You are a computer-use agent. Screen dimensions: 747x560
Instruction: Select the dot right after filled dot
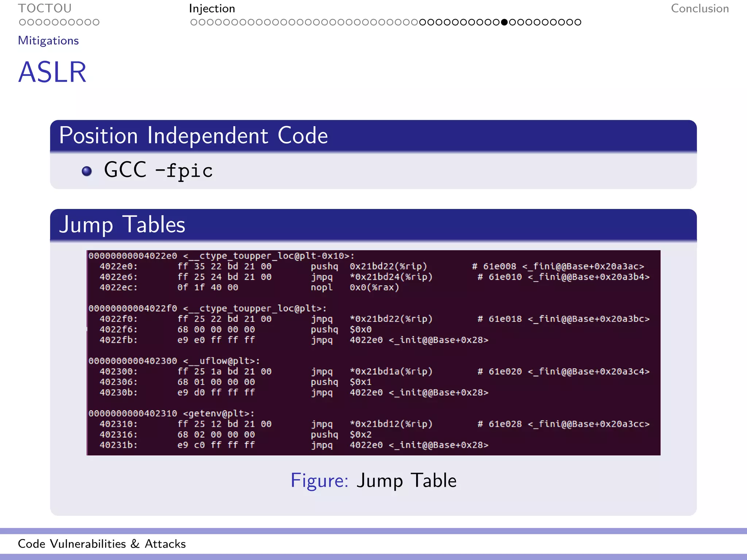tap(512, 22)
